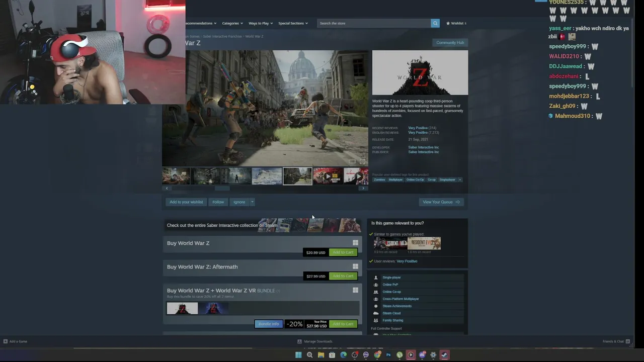Expand the Categories dropdown menu
The width and height of the screenshot is (644, 362).
tap(232, 23)
